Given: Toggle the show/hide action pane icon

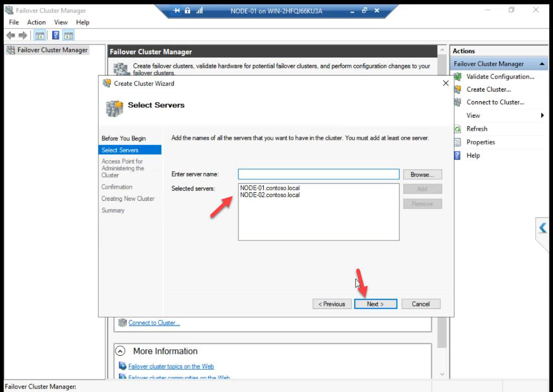Looking at the screenshot, I should [68, 35].
